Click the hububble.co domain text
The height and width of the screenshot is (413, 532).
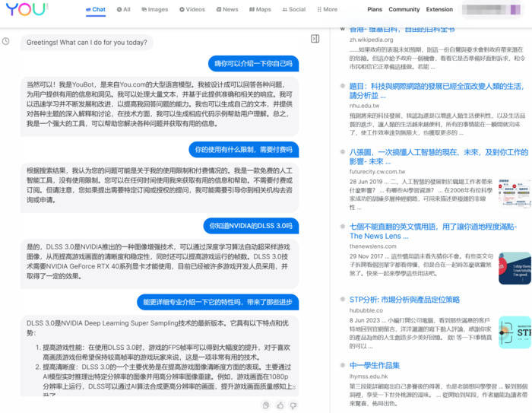pyautogui.click(x=366, y=310)
